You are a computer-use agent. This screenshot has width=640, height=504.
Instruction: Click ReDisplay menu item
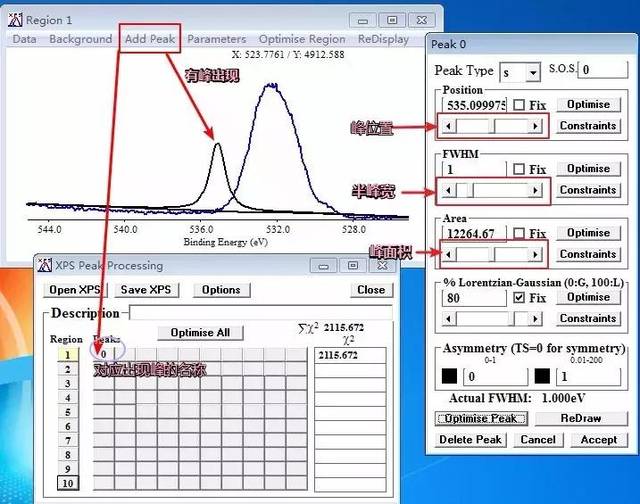coord(383,39)
